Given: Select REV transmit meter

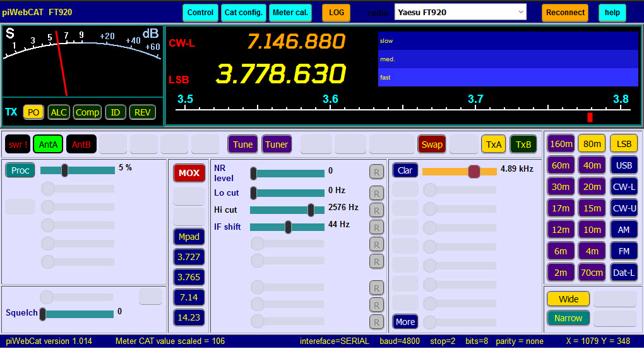Looking at the screenshot, I should click(x=143, y=112).
